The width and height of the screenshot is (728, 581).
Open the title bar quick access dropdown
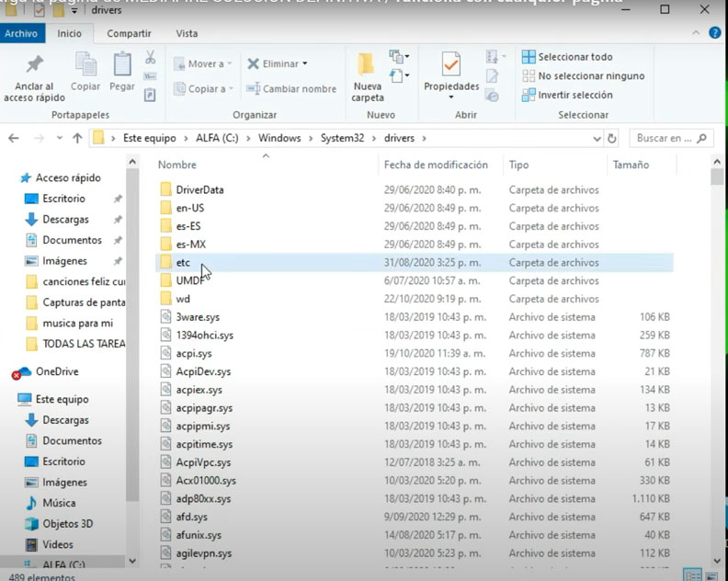74,10
